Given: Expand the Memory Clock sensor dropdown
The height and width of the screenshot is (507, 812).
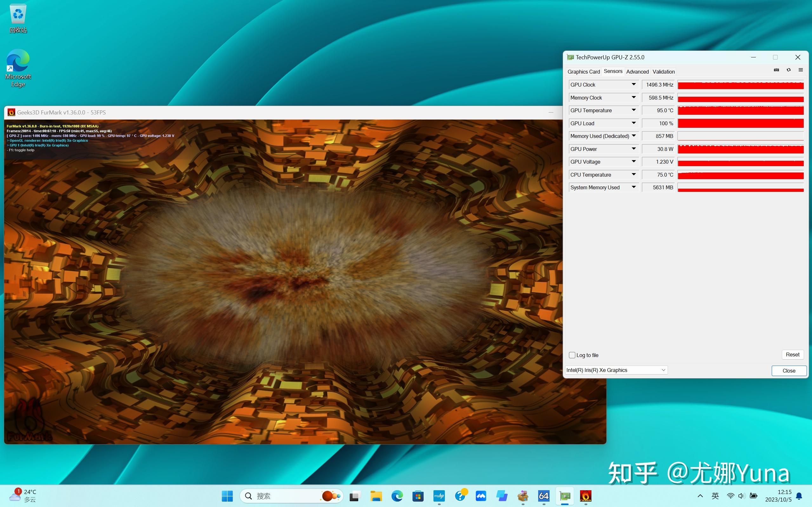Looking at the screenshot, I should [x=633, y=98].
